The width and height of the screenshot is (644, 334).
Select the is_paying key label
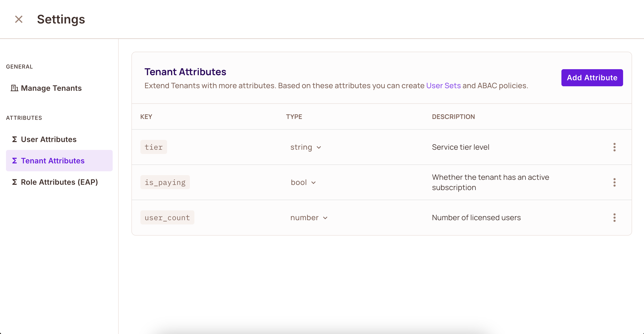[165, 182]
